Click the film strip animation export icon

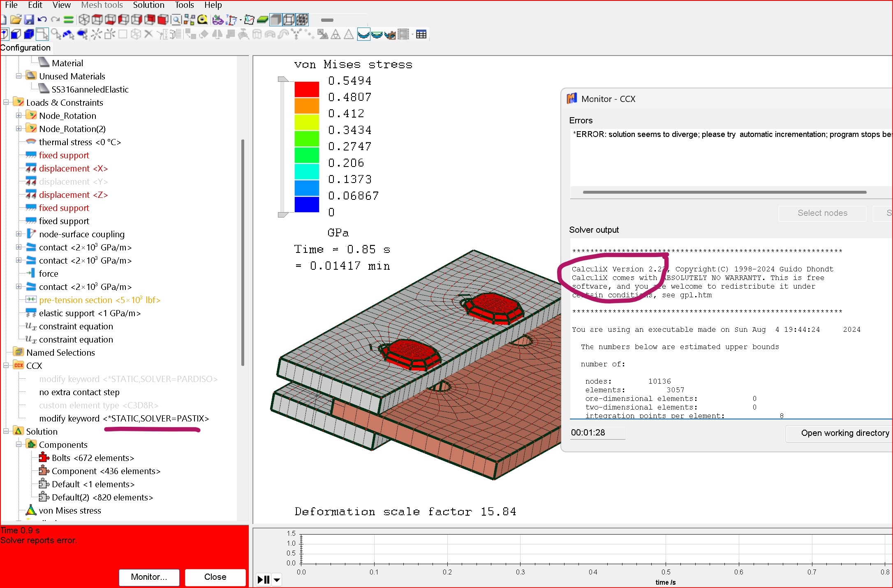click(x=404, y=34)
